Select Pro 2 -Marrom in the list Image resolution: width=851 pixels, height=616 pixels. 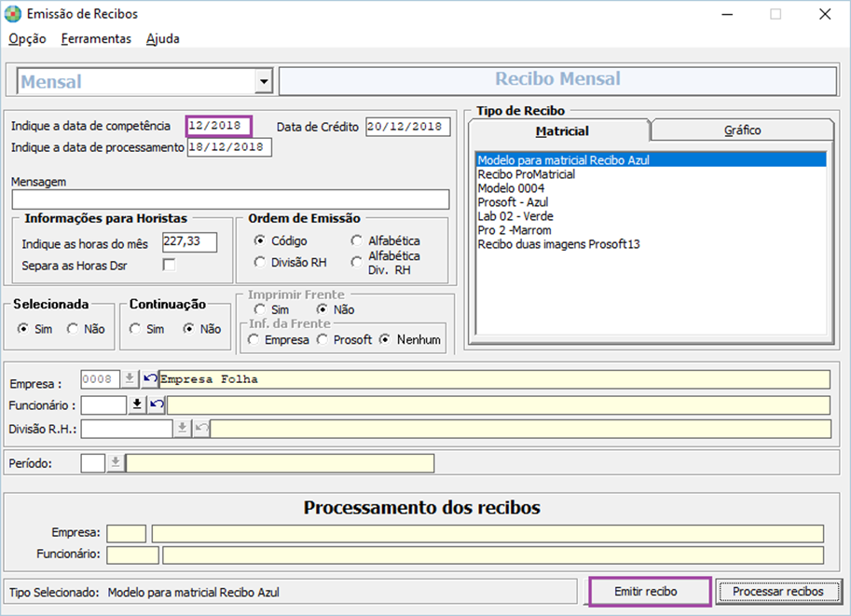click(x=651, y=230)
